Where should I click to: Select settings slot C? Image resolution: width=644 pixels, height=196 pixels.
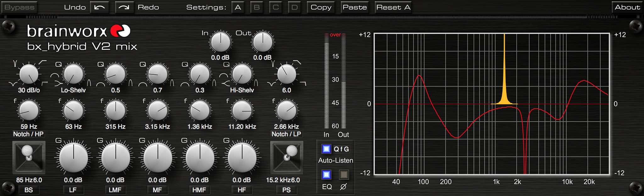coord(276,7)
